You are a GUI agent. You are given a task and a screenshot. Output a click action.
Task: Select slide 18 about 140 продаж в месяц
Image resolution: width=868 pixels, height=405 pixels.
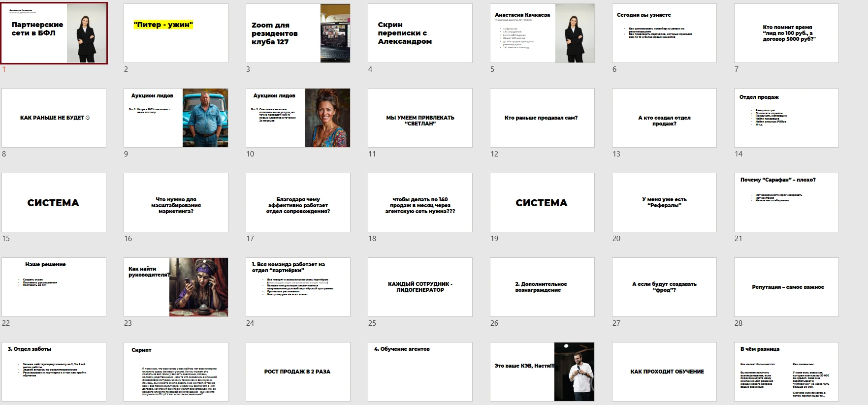(x=420, y=202)
